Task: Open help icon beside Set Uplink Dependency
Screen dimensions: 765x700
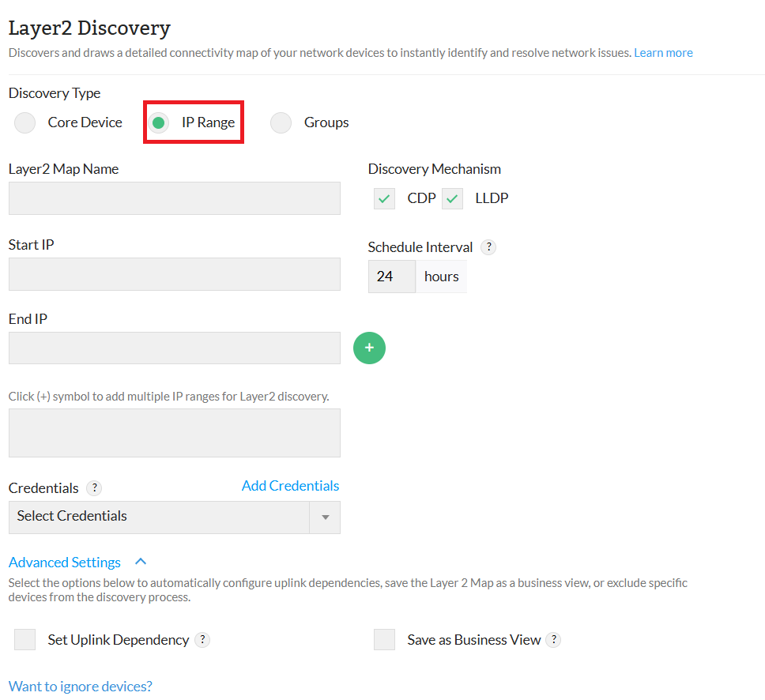Action: point(202,640)
